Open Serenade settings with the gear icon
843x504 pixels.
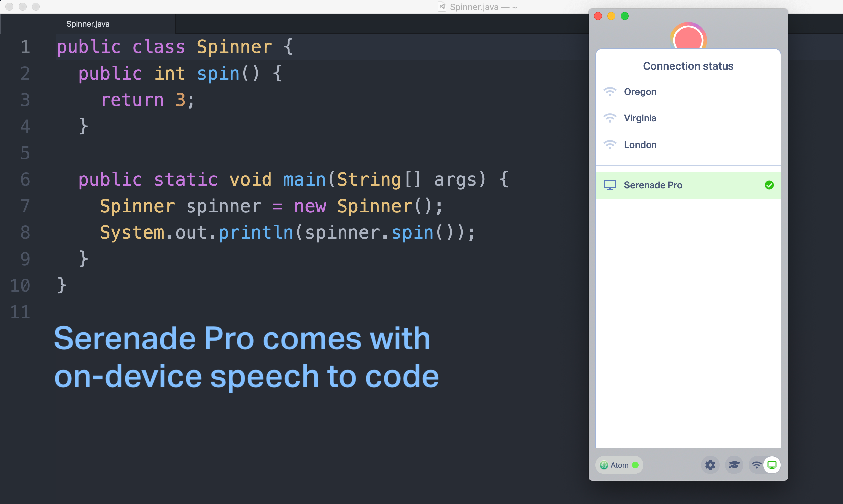click(711, 465)
